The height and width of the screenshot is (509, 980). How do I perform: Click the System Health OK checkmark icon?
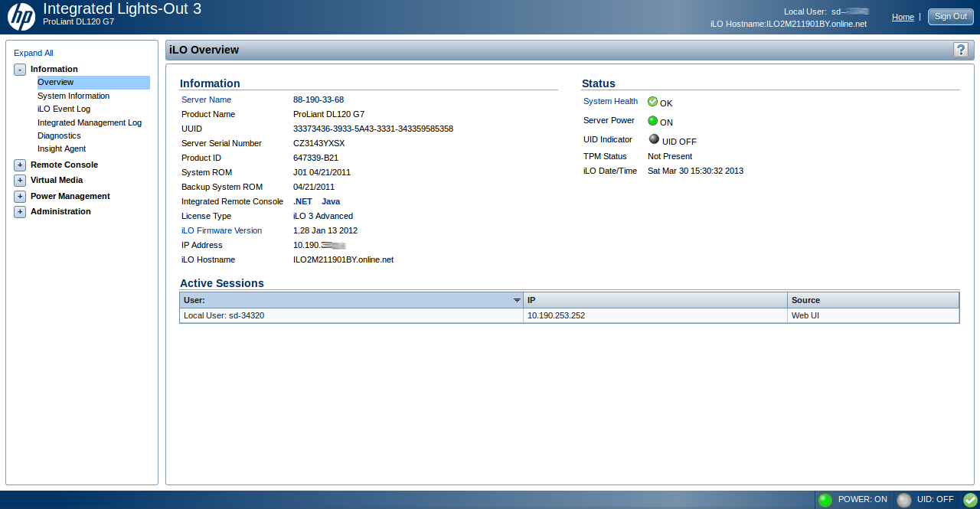click(653, 102)
